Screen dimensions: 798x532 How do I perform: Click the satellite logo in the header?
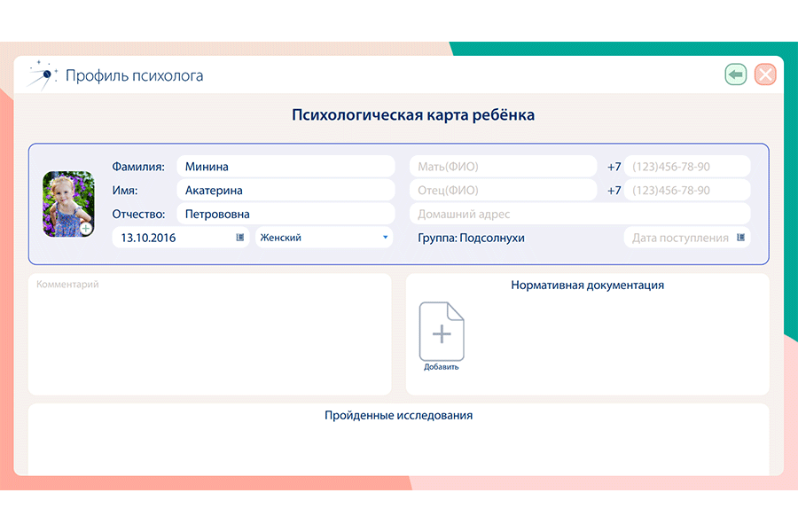click(41, 74)
